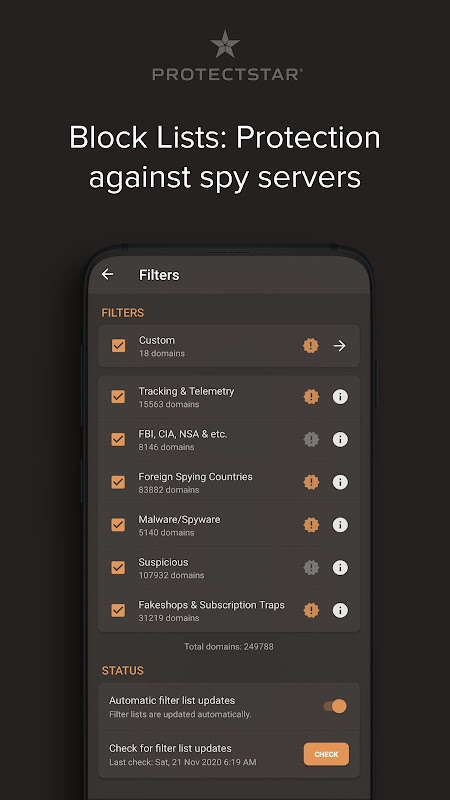Open Custom filter list arrow
Screen dimensions: 450x800
pyautogui.click(x=340, y=346)
